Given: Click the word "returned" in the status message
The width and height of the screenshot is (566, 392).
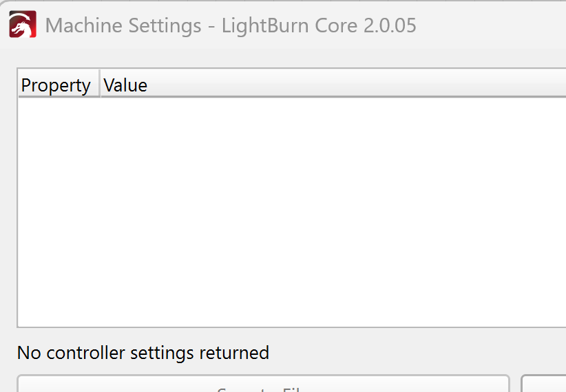Looking at the screenshot, I should click(234, 353).
